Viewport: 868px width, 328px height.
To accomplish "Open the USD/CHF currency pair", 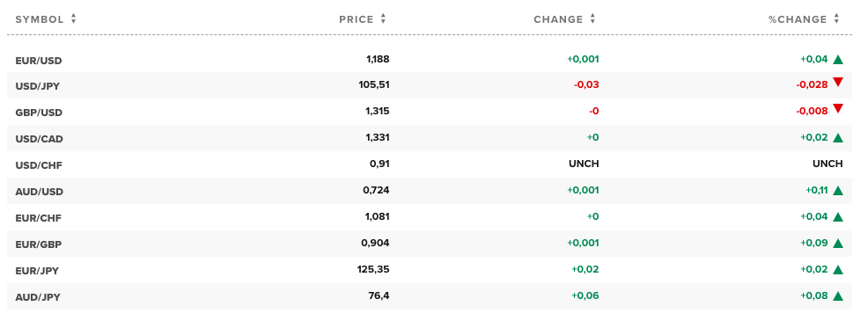I will 39,165.
